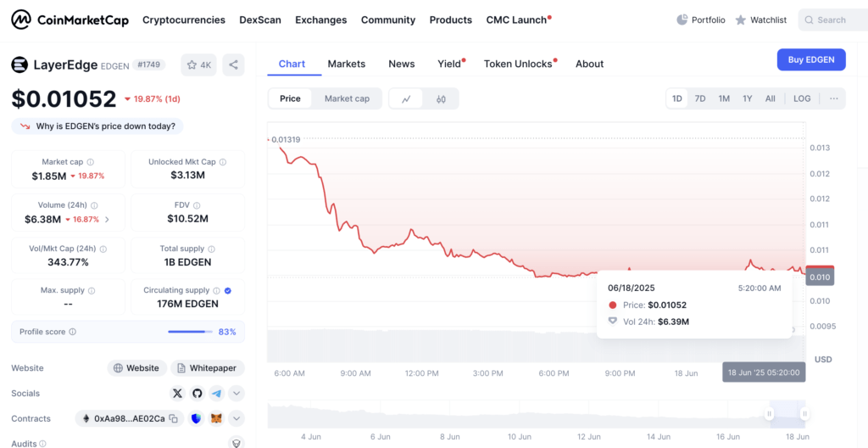Open the GitHub social link

click(197, 394)
